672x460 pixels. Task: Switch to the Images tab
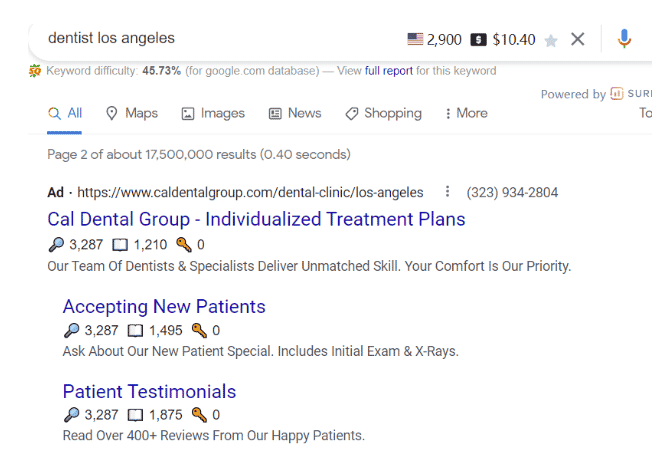coord(213,113)
